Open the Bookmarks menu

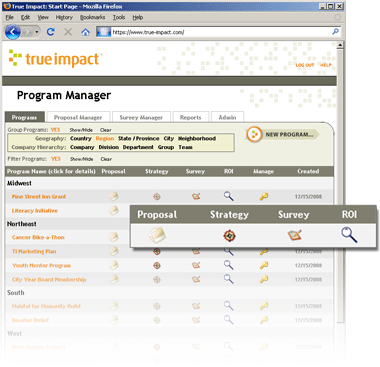coord(93,17)
